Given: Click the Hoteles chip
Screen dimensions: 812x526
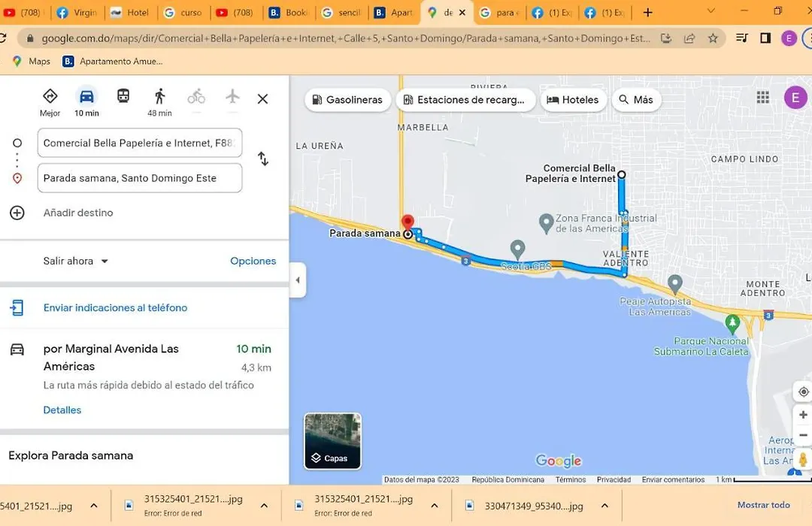Looking at the screenshot, I should [x=573, y=99].
